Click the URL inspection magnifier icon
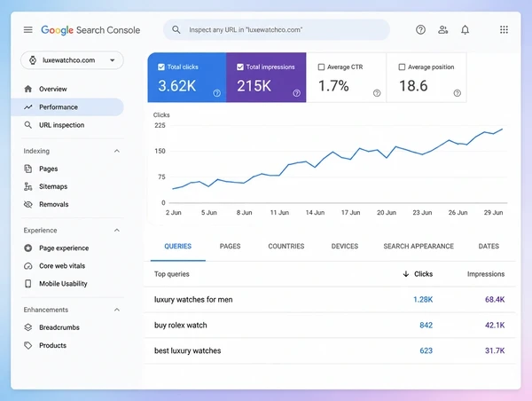 (x=28, y=125)
